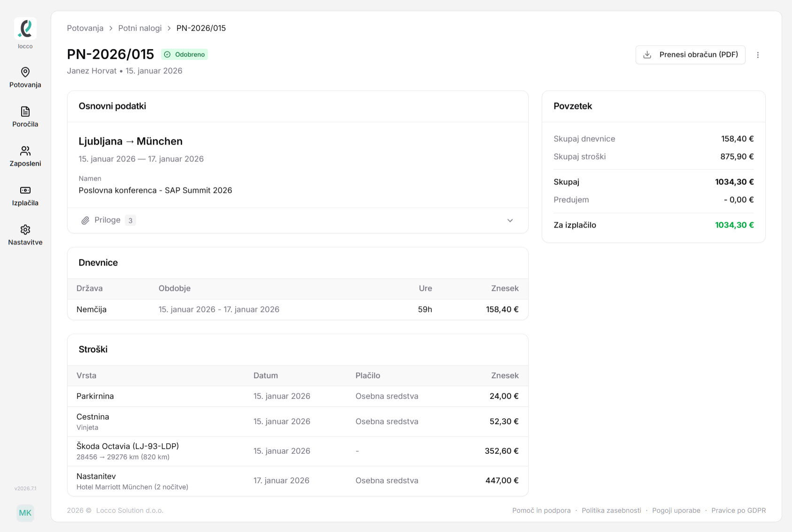This screenshot has height=532, width=792.
Task: Open Pravice po GDPR footer link
Action: tap(738, 510)
